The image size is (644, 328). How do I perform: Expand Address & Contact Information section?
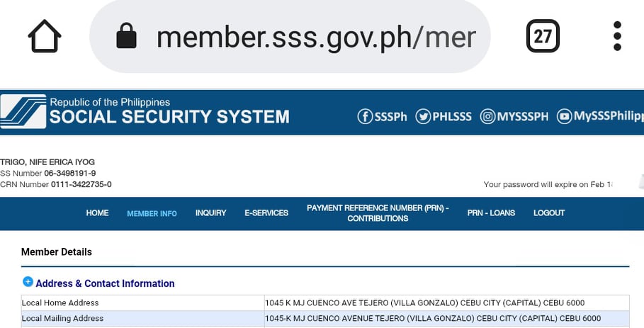[28, 282]
